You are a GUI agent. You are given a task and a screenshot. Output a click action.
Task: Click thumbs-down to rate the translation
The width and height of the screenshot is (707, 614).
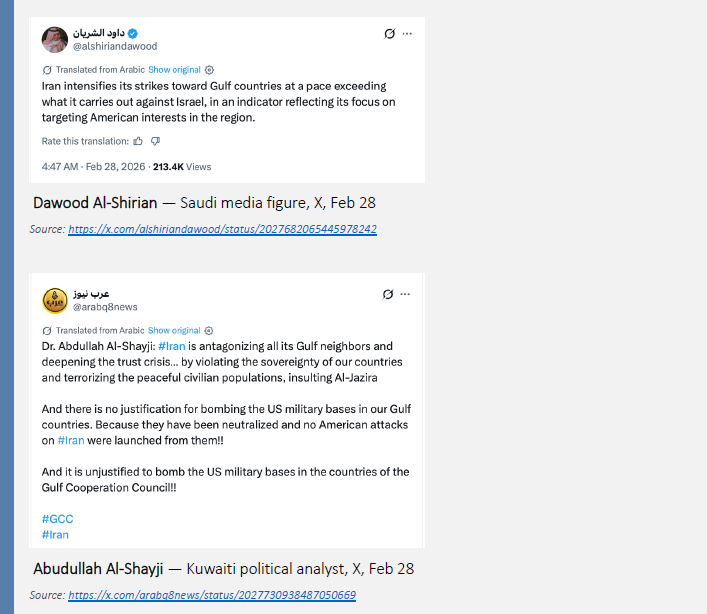click(155, 142)
